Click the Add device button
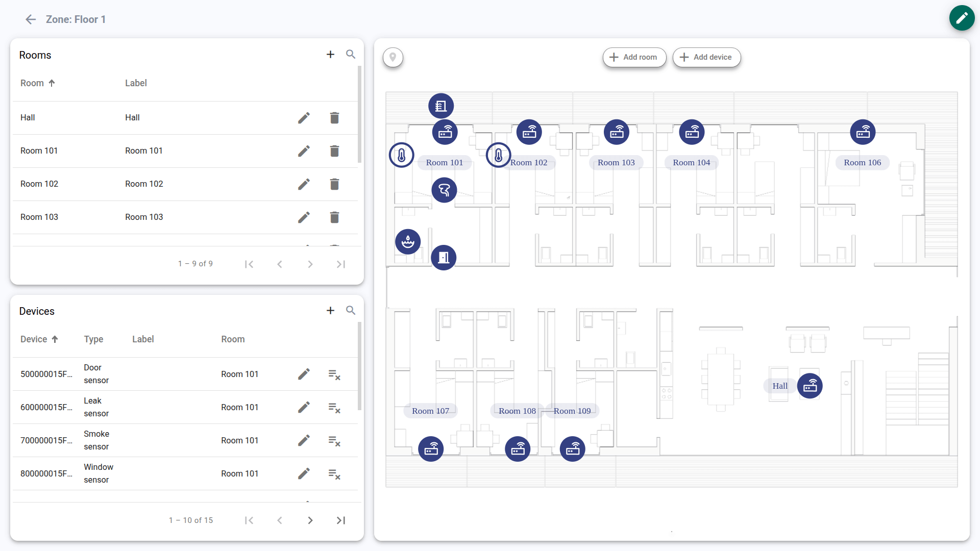The image size is (980, 551). pos(706,57)
